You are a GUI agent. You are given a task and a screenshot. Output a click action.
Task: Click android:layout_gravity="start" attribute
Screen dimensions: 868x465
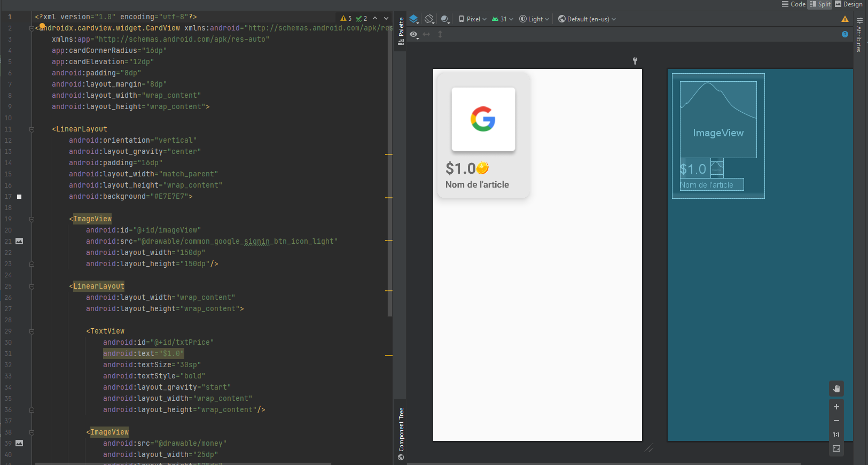coord(167,387)
